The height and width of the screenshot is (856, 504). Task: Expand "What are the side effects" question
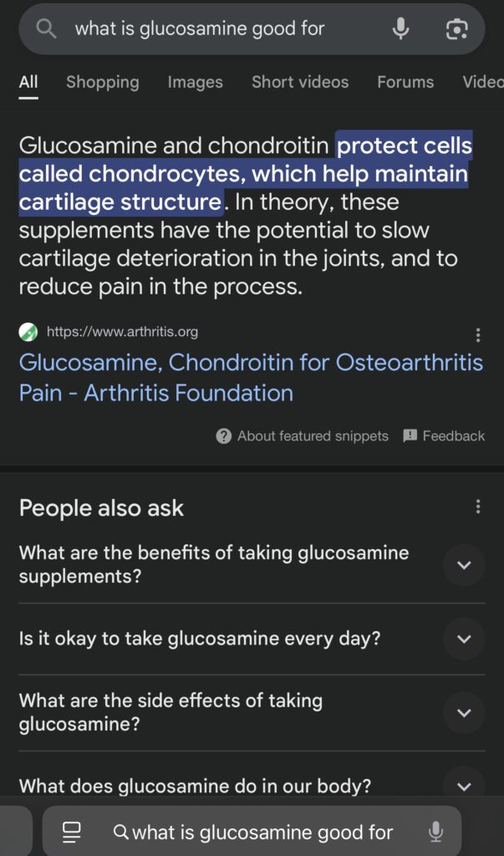click(464, 713)
